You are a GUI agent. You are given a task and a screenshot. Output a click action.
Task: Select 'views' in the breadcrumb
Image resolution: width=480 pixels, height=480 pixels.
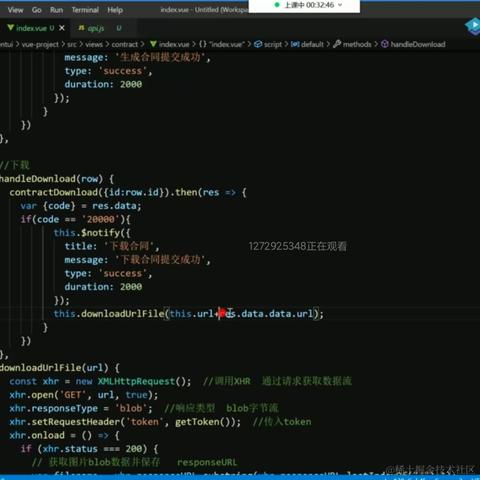(x=94, y=44)
